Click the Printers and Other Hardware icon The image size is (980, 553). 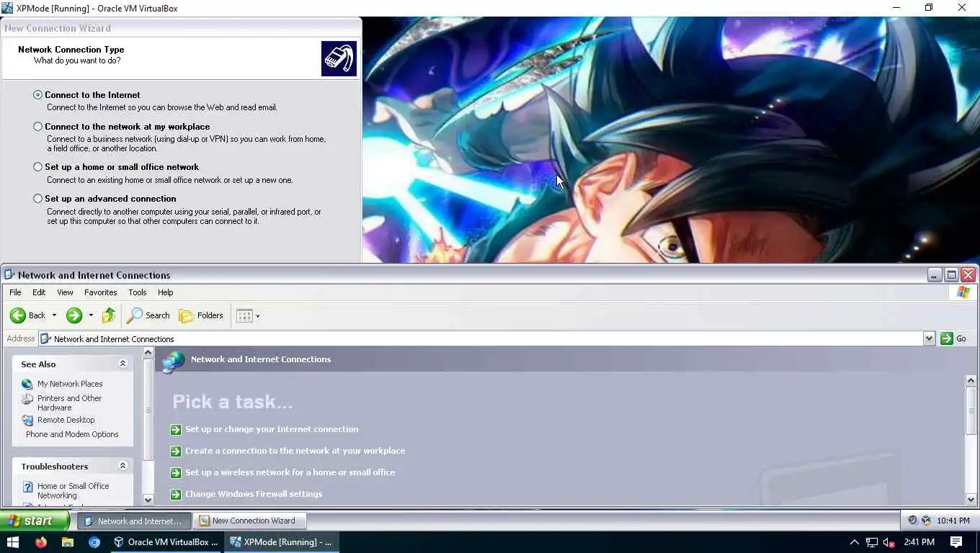[x=27, y=399]
